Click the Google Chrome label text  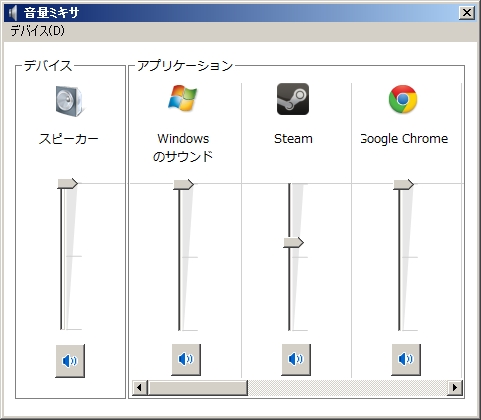point(404,139)
